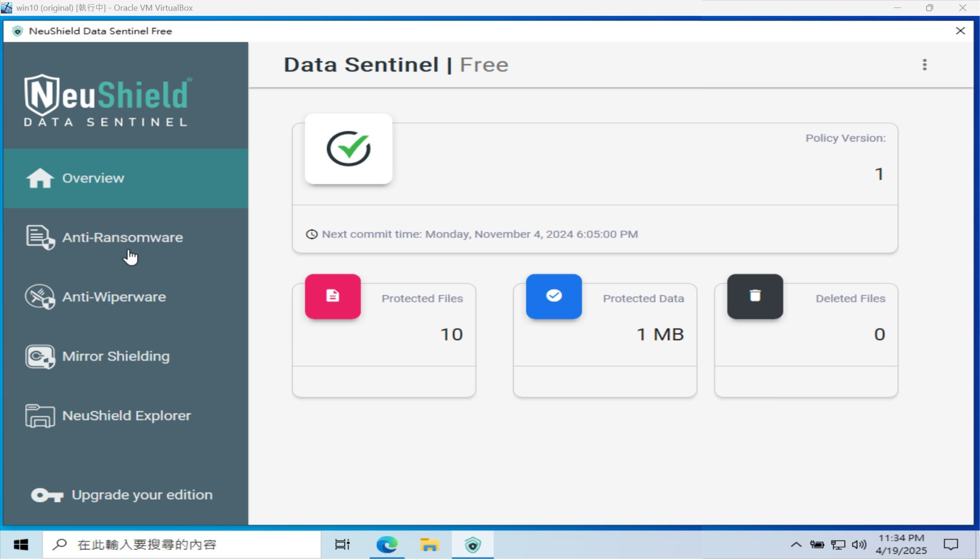Viewport: 980px width, 559px height.
Task: Open File Explorer from the taskbar
Action: 429,544
